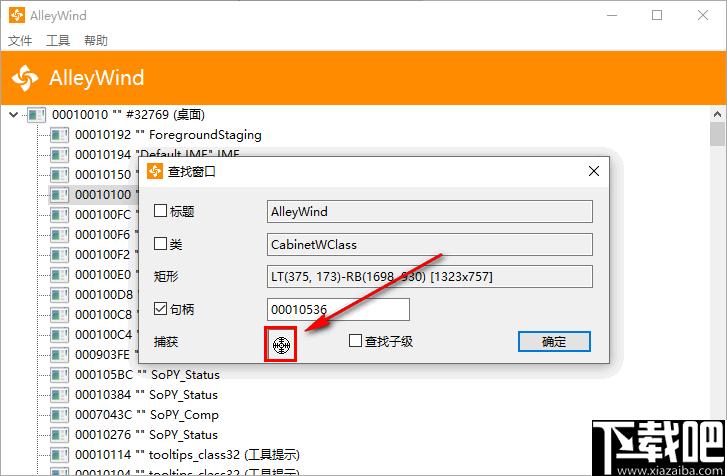The height and width of the screenshot is (476, 727).
Task: Click the AlleyWind logo in orange banner
Action: pyautogui.click(x=26, y=77)
